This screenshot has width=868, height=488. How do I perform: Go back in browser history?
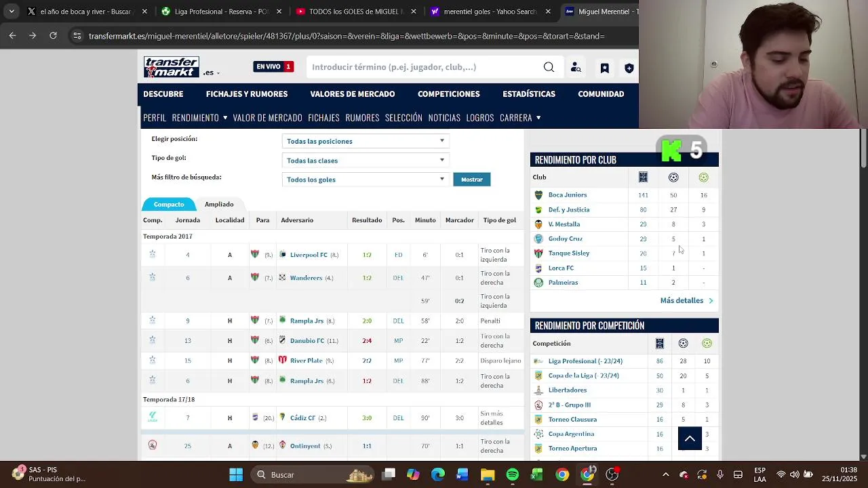12,36
